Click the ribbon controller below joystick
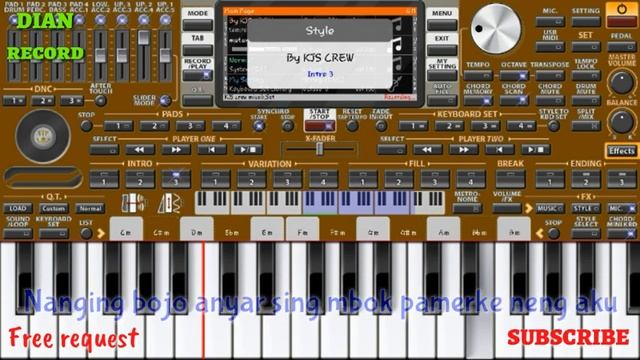The width and height of the screenshot is (640, 360). (x=43, y=178)
